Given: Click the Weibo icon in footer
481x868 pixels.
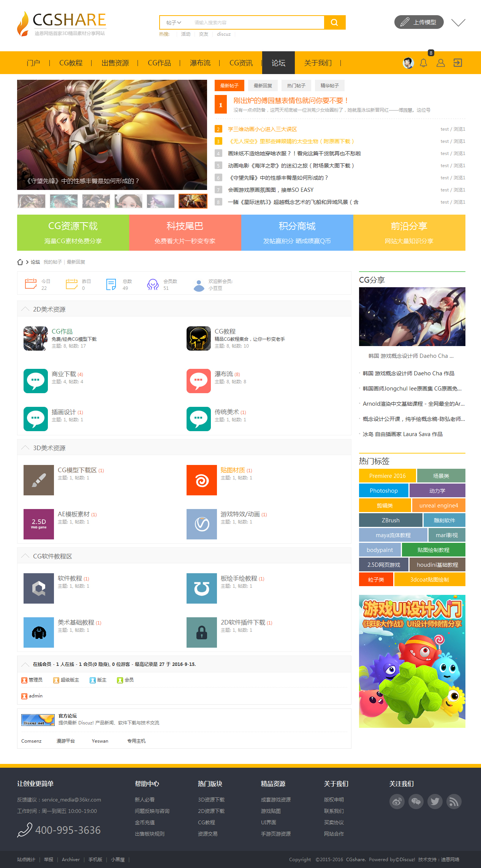Looking at the screenshot, I should tap(397, 802).
